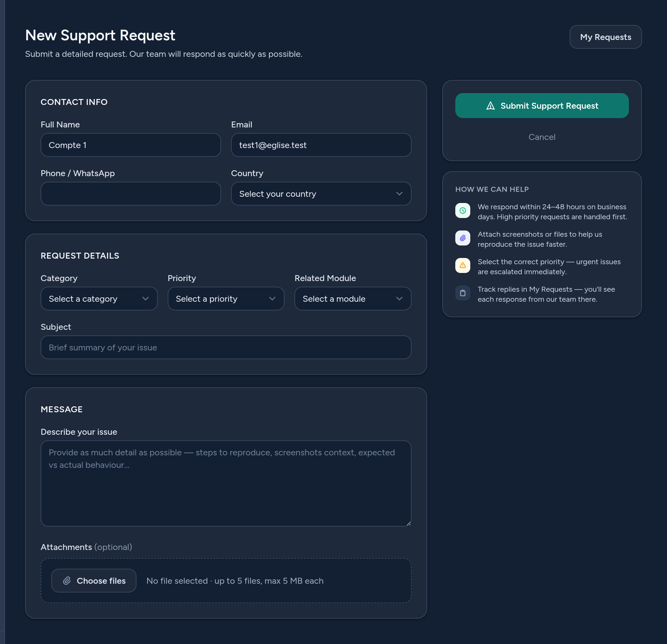Open the Select a priority dropdown
Image resolution: width=667 pixels, height=644 pixels.
[x=226, y=299]
